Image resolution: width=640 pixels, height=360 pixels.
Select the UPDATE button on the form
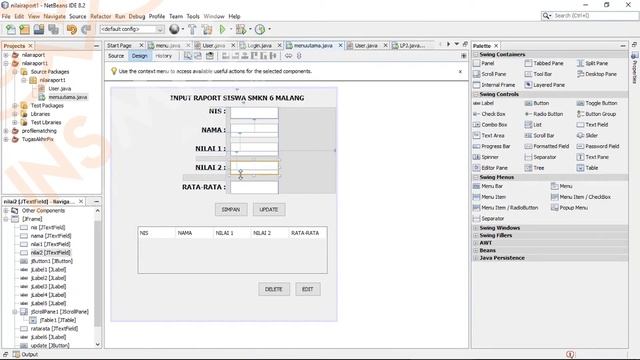click(x=269, y=209)
